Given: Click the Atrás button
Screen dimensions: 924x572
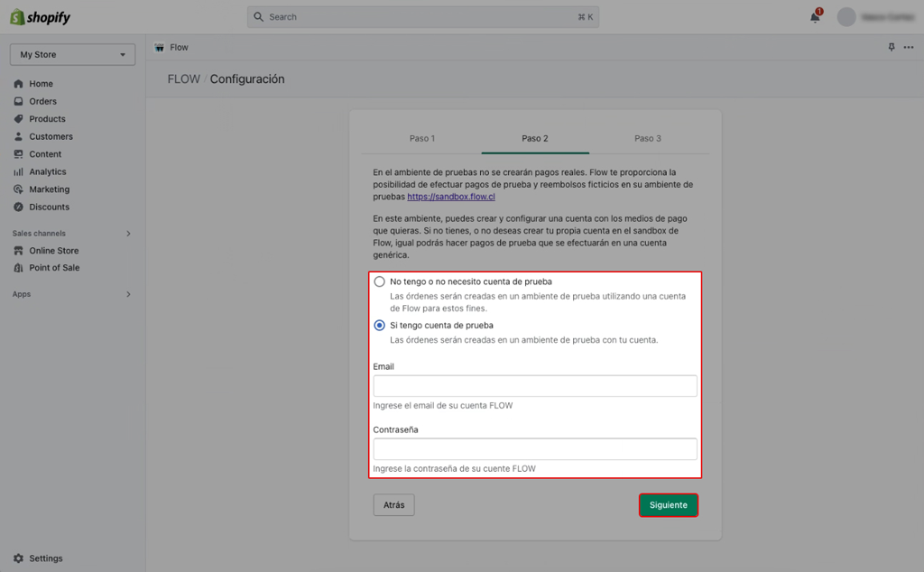Looking at the screenshot, I should coord(393,505).
